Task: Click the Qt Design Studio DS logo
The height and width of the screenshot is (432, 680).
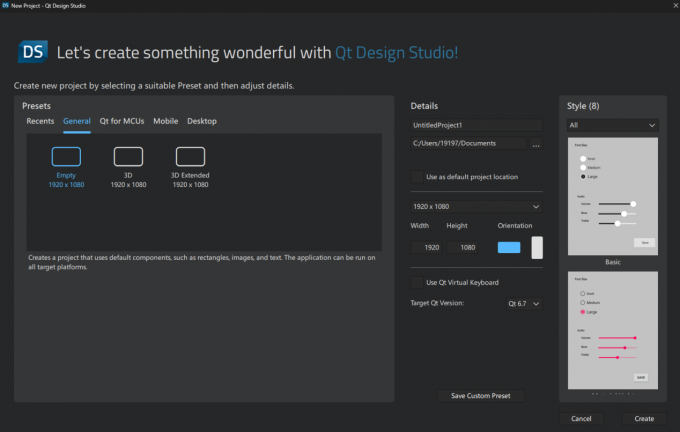Action: 31,52
